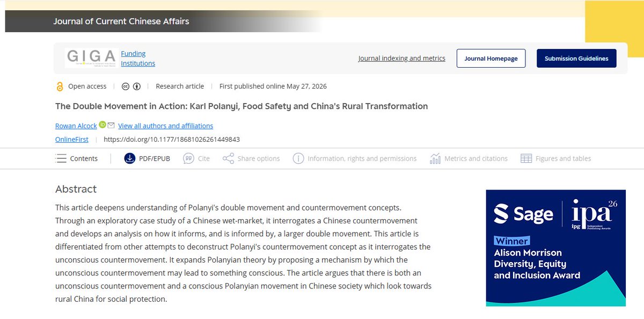
Task: Click the Sage logo in banner
Action: point(523,214)
